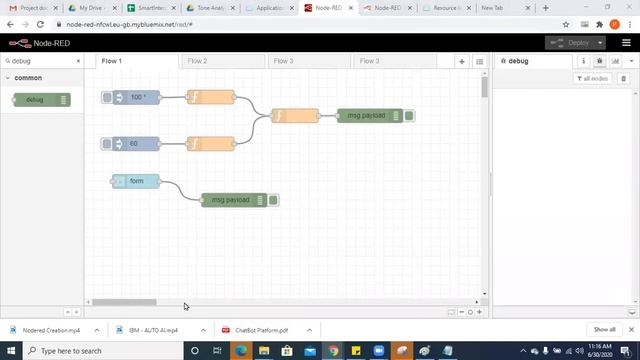This screenshot has height=360, width=640.
Task: Open the debug sidebar bug icon
Action: [599, 61]
